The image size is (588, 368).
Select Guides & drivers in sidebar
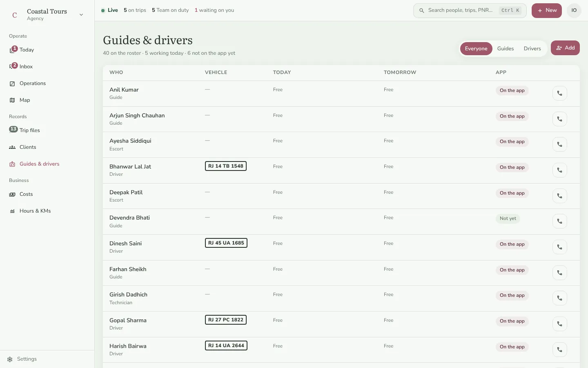pyautogui.click(x=47, y=164)
